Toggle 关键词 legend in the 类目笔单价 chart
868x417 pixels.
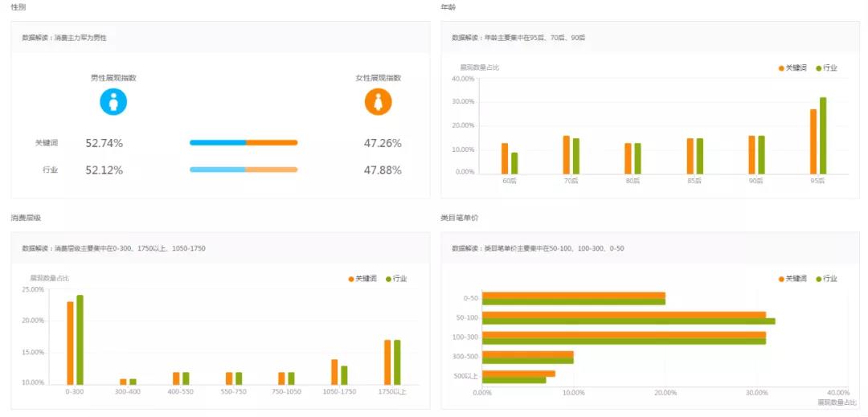tap(792, 279)
